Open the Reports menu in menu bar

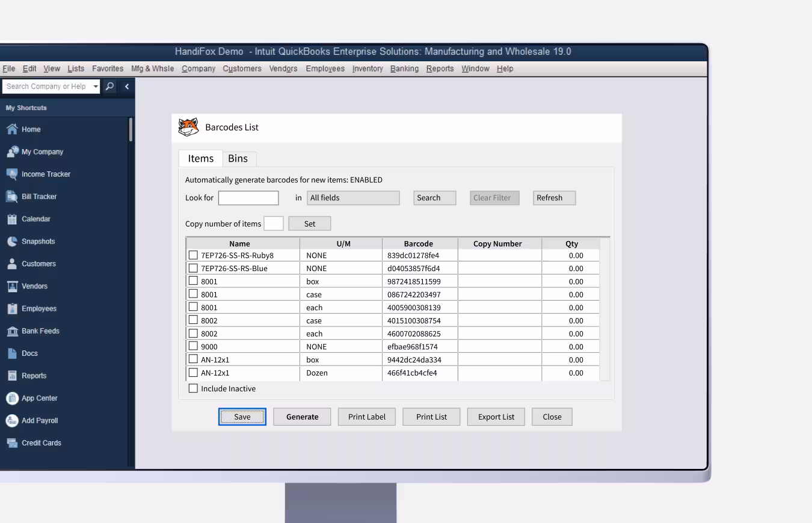click(x=440, y=69)
